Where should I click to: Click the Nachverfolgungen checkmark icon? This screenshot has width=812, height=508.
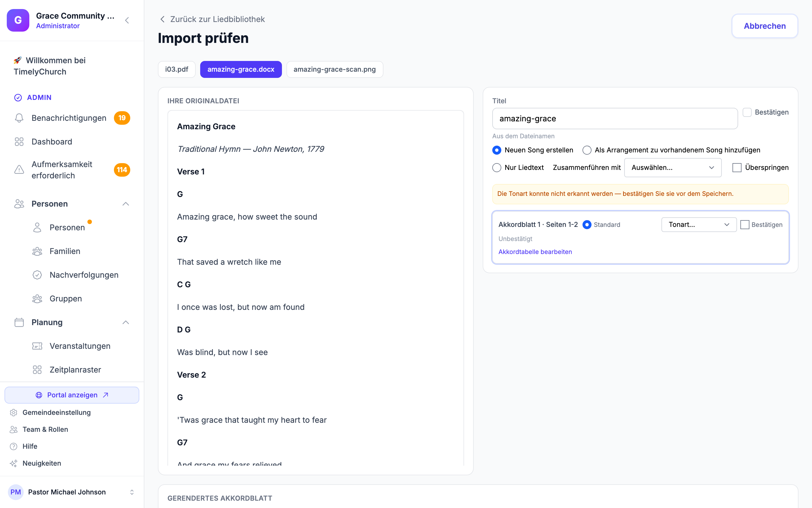[x=37, y=275]
